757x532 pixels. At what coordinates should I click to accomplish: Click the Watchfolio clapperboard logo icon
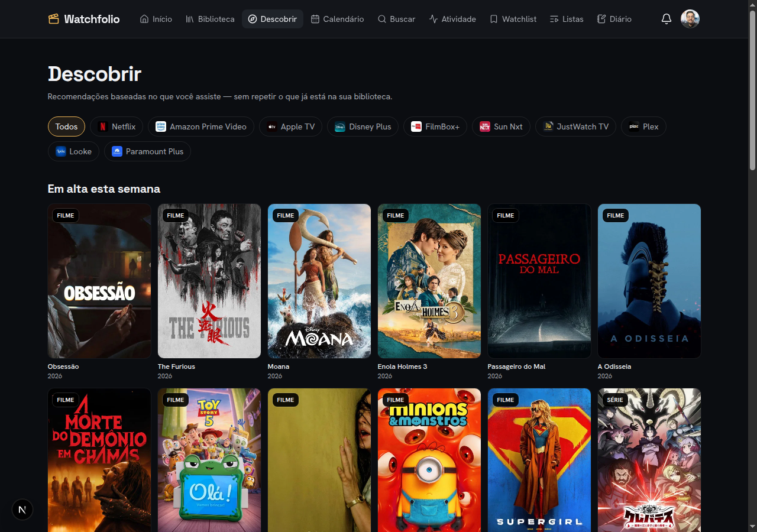pyautogui.click(x=54, y=19)
